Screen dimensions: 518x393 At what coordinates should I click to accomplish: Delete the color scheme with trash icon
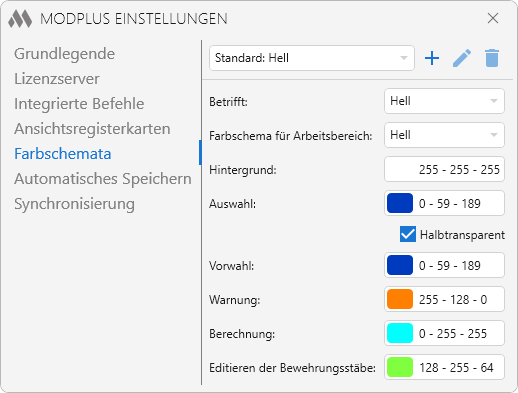pos(492,58)
